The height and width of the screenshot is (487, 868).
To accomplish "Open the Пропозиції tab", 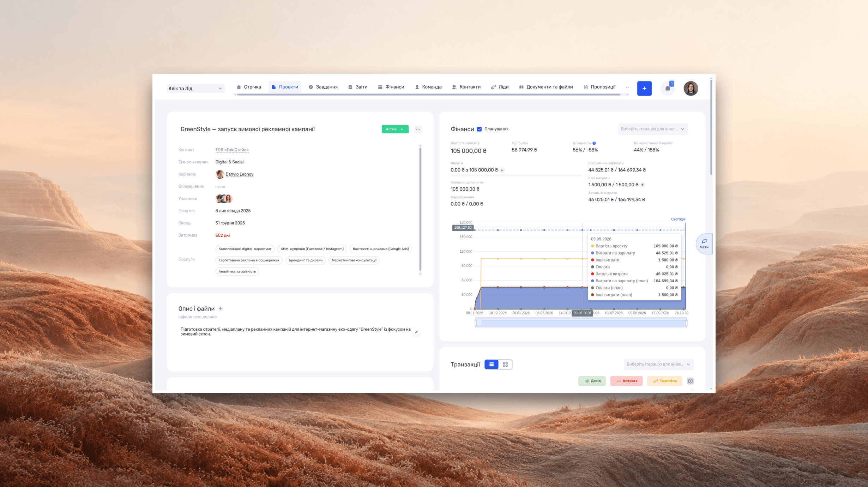I will click(599, 87).
